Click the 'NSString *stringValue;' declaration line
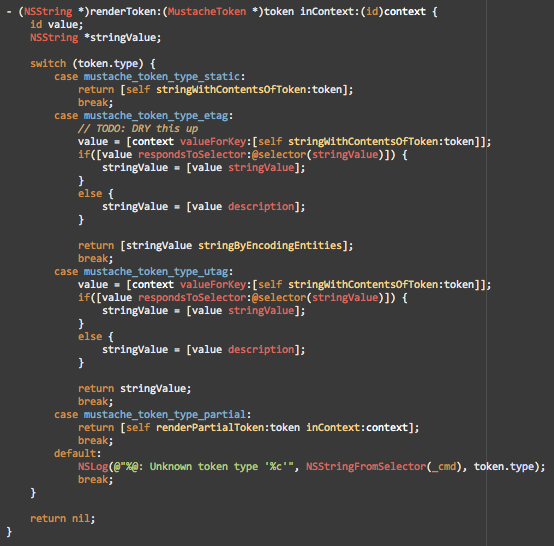 click(x=95, y=37)
